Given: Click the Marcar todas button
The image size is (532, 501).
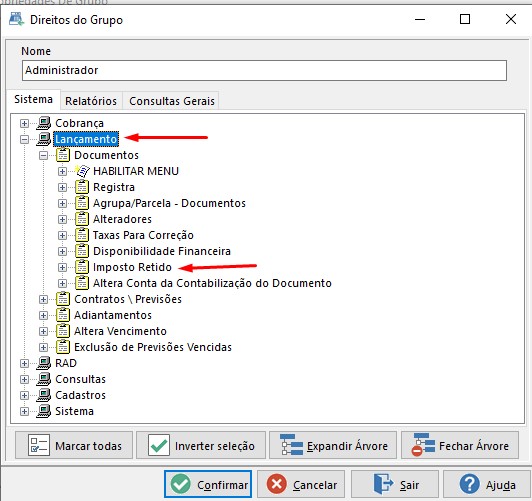Looking at the screenshot, I should click(74, 445).
